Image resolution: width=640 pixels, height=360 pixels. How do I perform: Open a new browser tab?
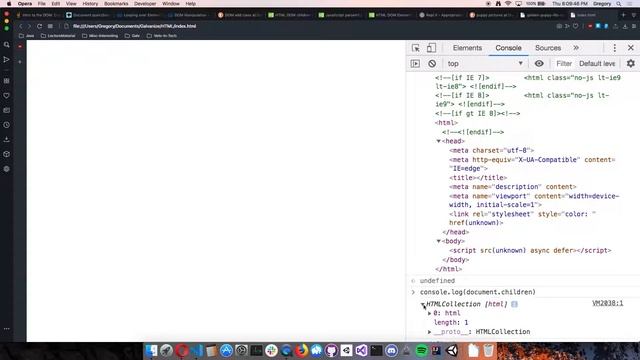[623, 15]
